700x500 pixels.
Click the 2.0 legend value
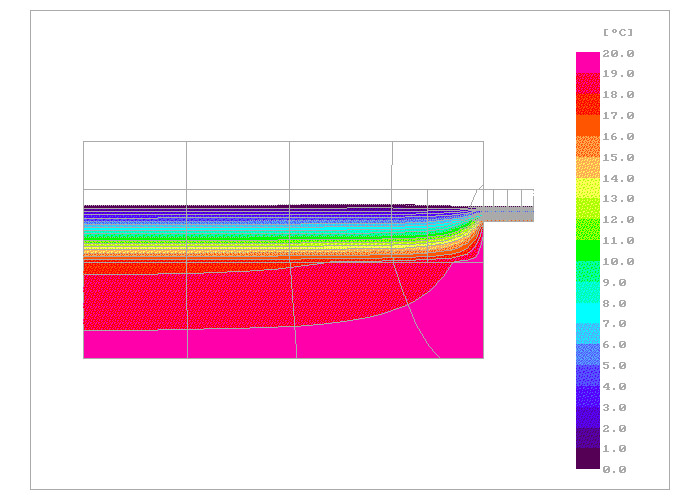[615, 429]
